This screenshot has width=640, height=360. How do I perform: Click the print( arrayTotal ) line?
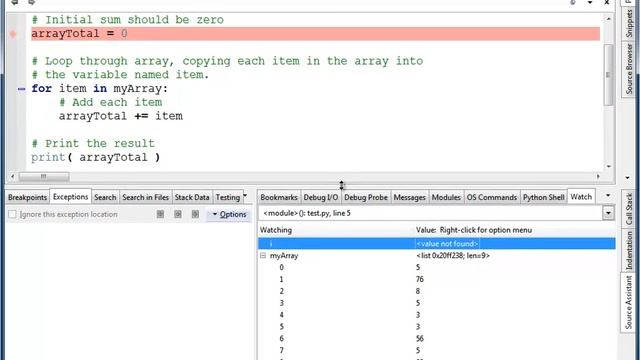96,158
